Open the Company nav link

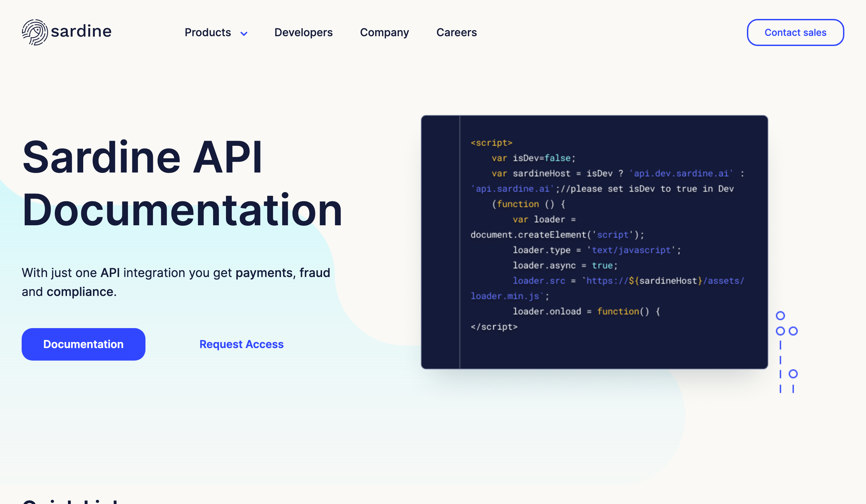coord(384,32)
